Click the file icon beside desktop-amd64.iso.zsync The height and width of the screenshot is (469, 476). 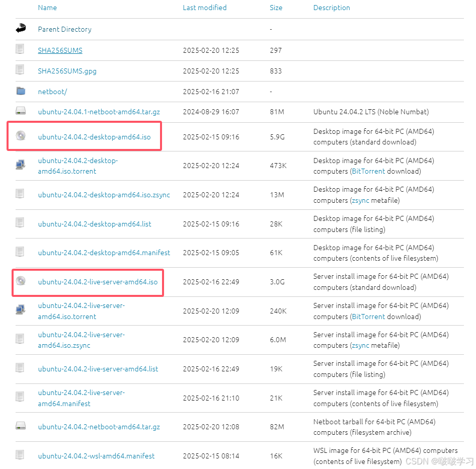pyautogui.click(x=20, y=194)
